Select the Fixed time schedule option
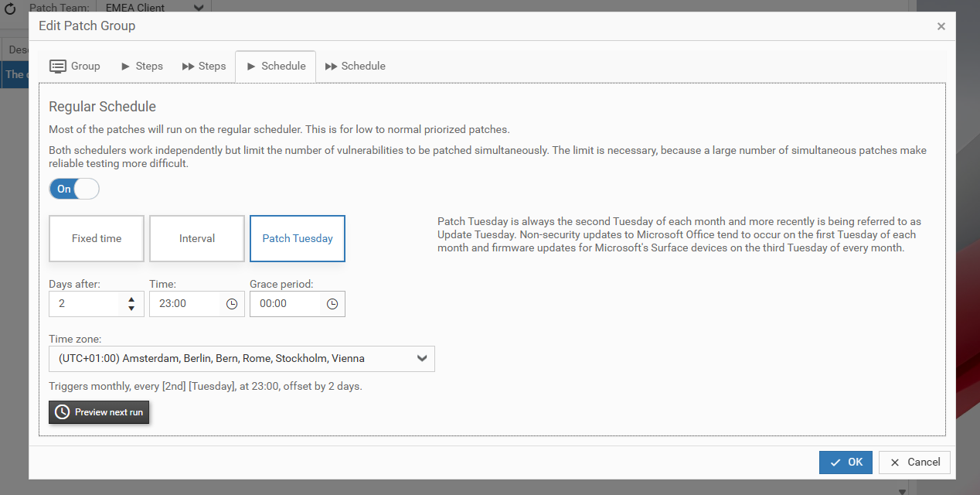Screen dimensions: 980x495 tap(97, 238)
